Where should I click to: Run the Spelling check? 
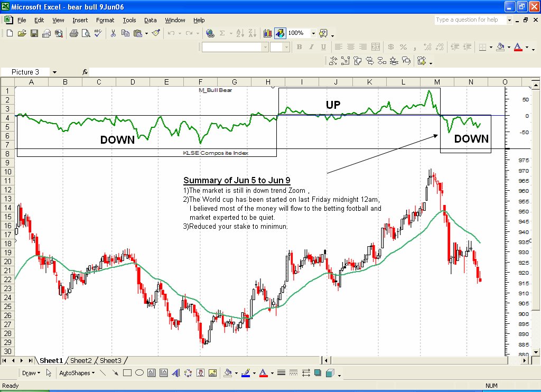coord(98,33)
